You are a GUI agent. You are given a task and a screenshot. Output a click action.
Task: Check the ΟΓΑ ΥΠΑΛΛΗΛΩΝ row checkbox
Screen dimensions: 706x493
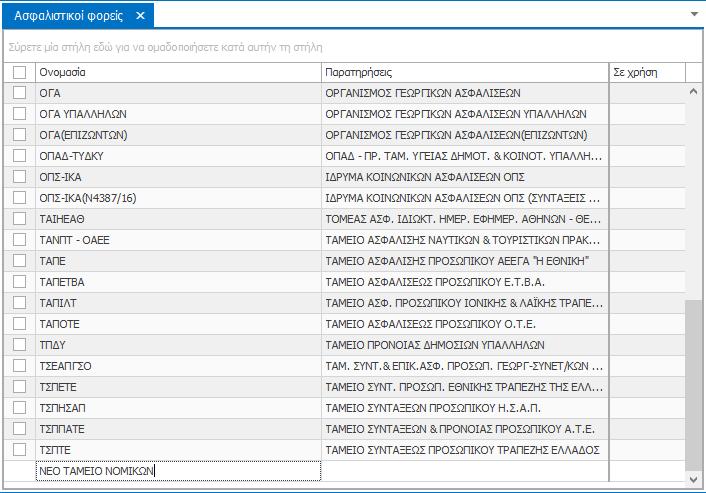pos(19,114)
